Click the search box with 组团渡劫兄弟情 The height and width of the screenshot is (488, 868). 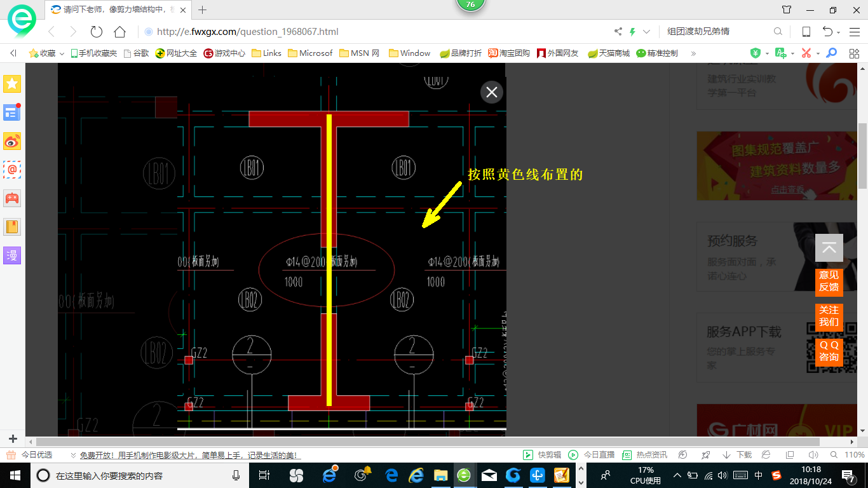pos(715,32)
